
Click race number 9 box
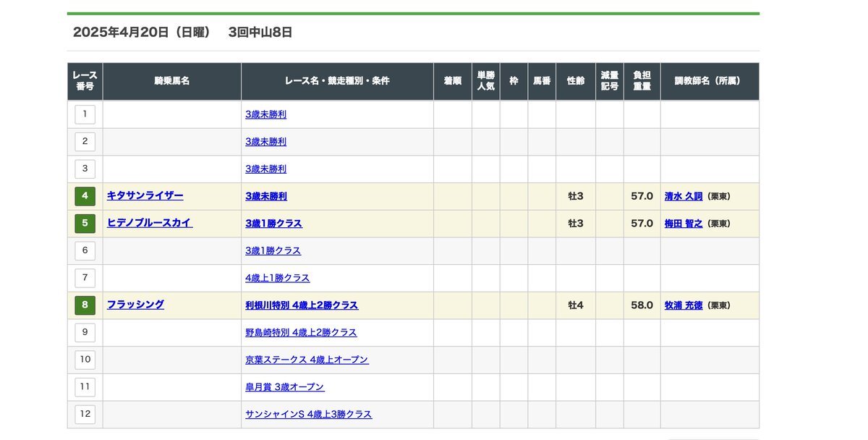coord(85,332)
